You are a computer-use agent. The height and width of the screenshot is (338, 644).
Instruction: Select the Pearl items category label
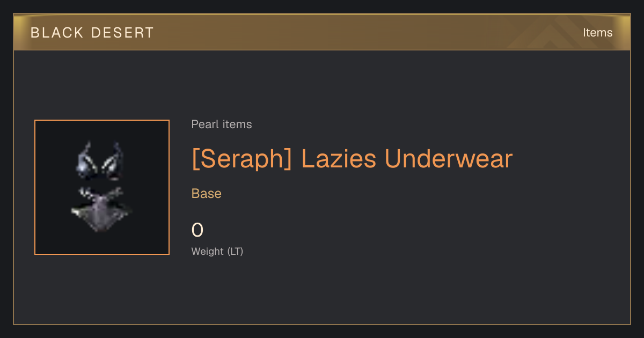click(x=222, y=124)
